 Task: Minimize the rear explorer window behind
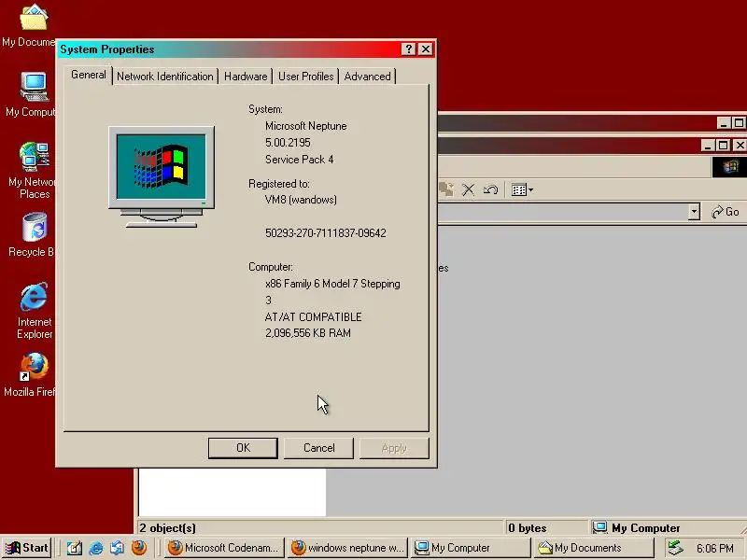[x=724, y=123]
